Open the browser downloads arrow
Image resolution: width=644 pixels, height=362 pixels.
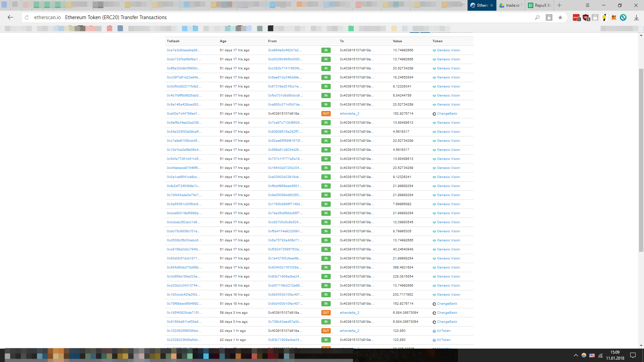tap(636, 17)
